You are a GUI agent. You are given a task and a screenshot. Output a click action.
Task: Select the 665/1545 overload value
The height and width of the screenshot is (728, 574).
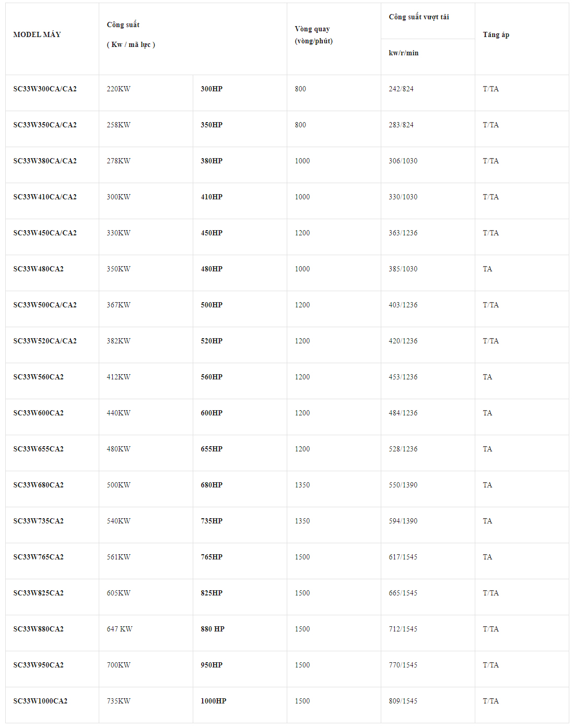pyautogui.click(x=403, y=593)
